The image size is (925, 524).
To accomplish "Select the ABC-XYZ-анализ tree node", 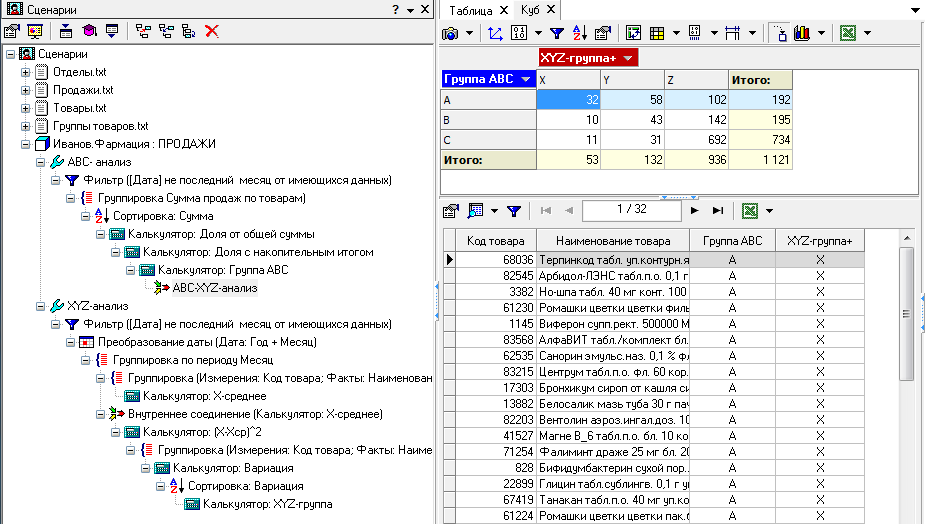I will (215, 288).
